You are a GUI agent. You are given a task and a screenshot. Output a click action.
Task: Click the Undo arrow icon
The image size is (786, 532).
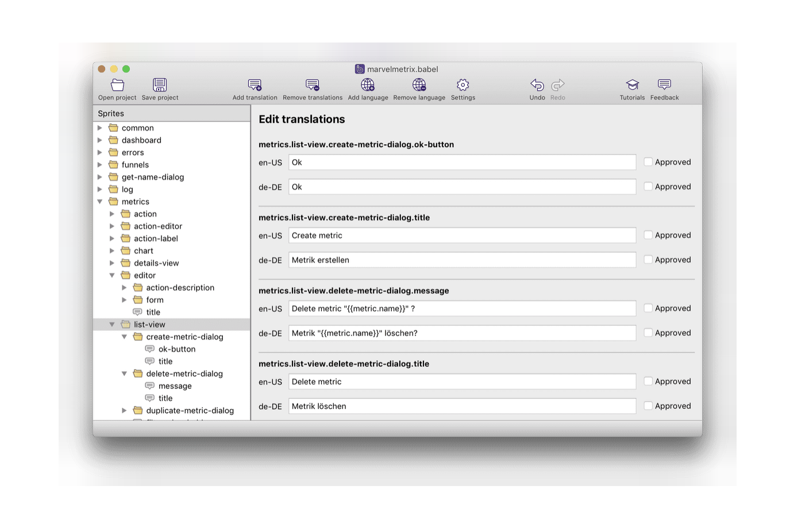pyautogui.click(x=537, y=85)
